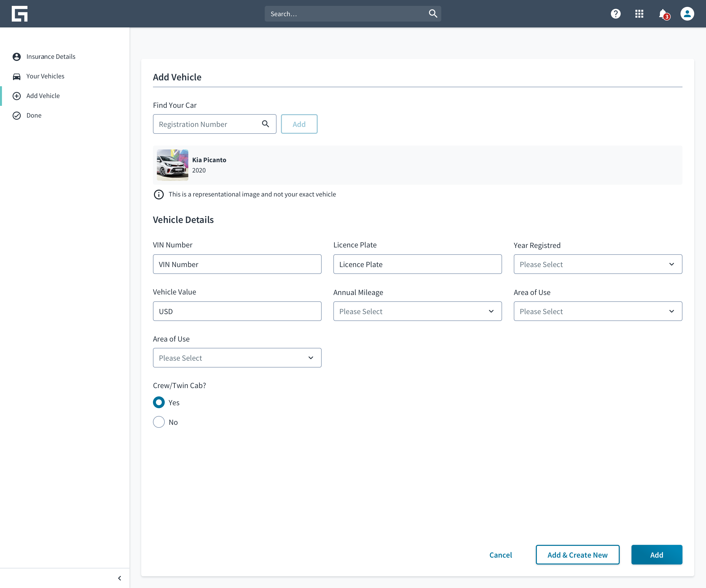
Task: Go to Your Vehicles in sidebar
Action: [45, 76]
